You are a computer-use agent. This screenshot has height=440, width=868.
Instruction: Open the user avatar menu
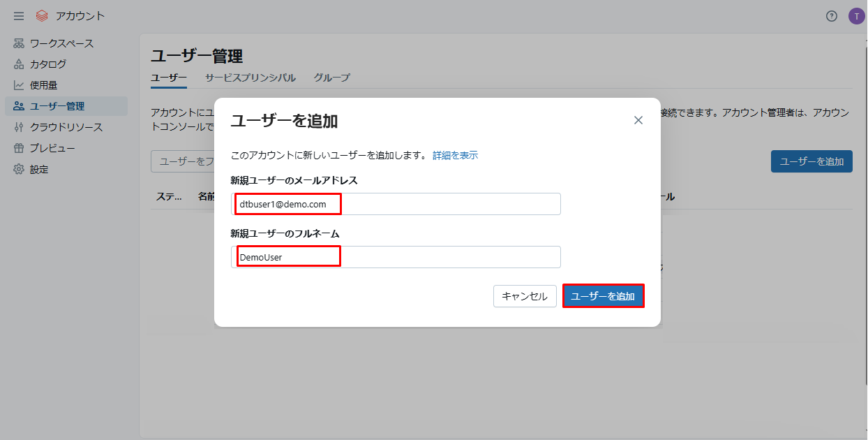tap(856, 16)
